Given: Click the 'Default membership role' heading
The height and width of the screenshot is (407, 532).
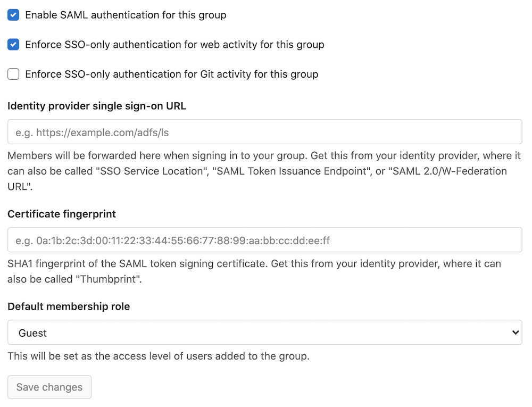Looking at the screenshot, I should 69,306.
